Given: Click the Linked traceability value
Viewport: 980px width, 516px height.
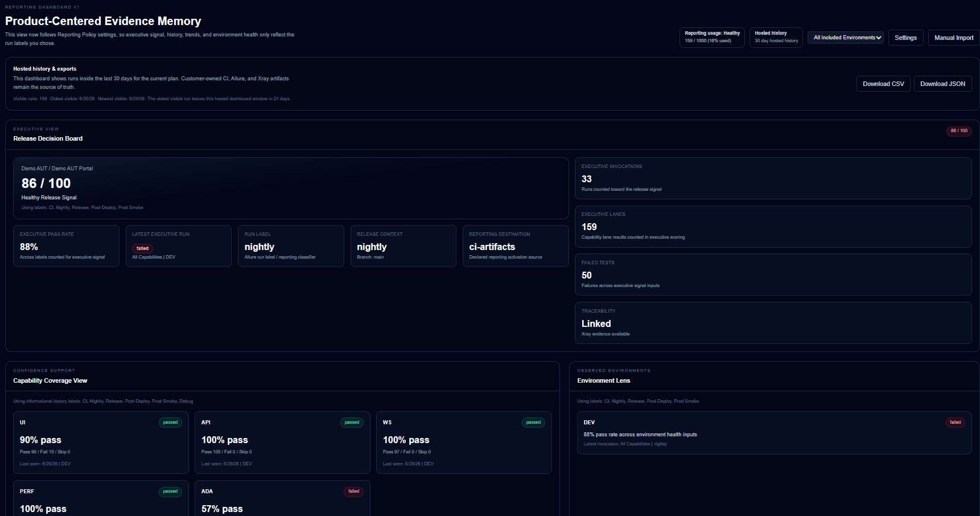Looking at the screenshot, I should coord(596,323).
